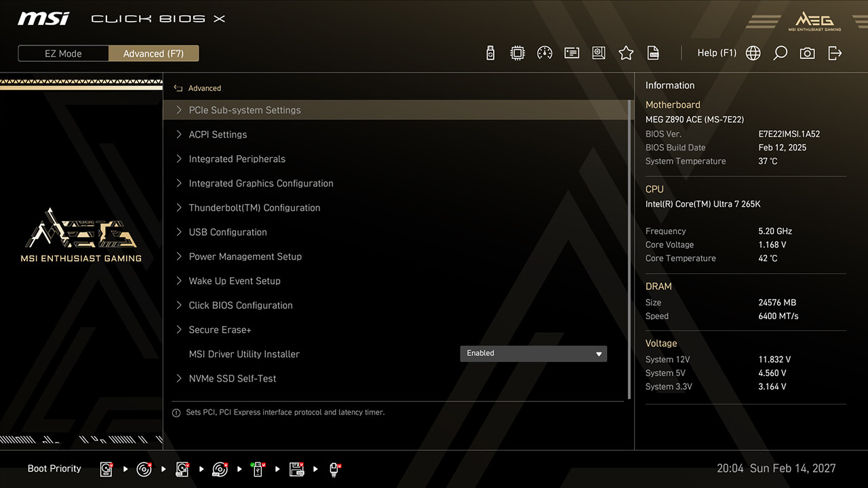Click the globe language icon

753,53
